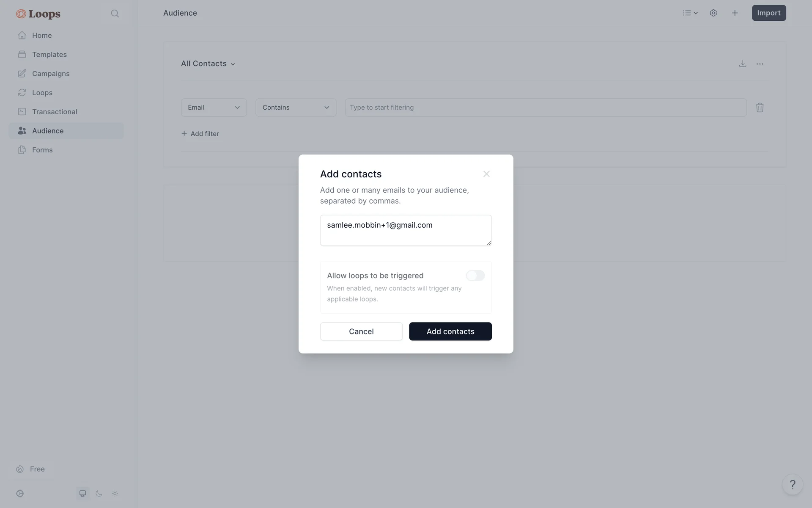Click the email addresses text area
Viewport: 812px width, 508px height.
[x=406, y=230]
